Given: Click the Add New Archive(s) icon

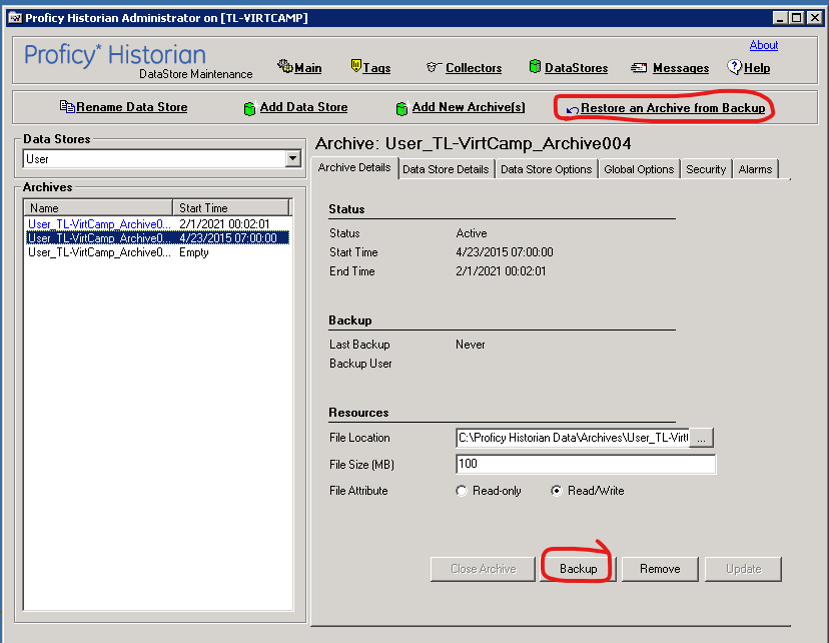Looking at the screenshot, I should point(401,108).
